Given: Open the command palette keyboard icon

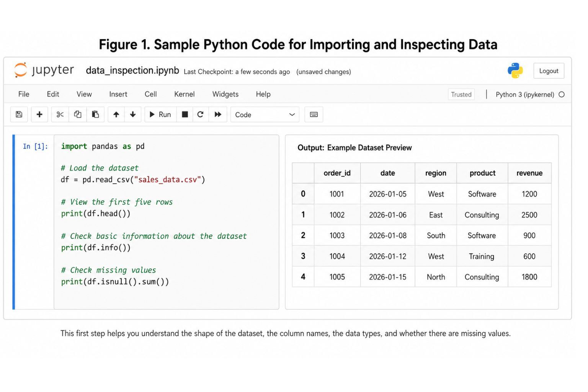Looking at the screenshot, I should [x=314, y=114].
